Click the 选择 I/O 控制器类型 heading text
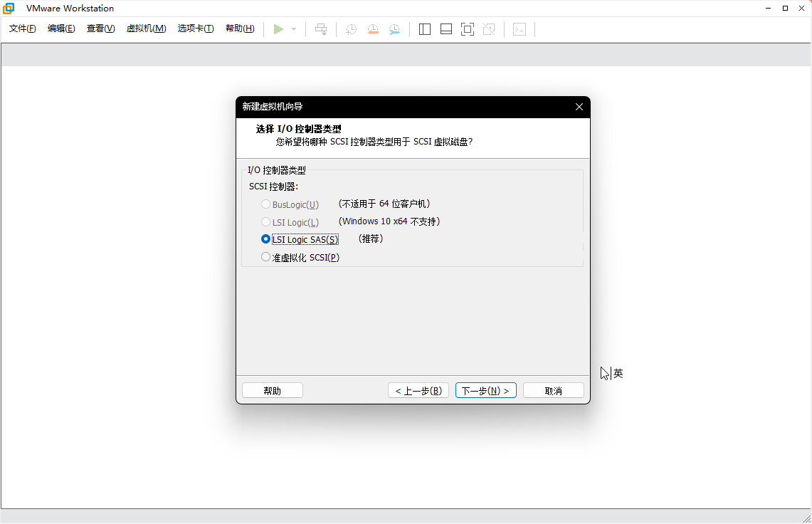Viewport: 812px width, 524px height. (x=298, y=129)
